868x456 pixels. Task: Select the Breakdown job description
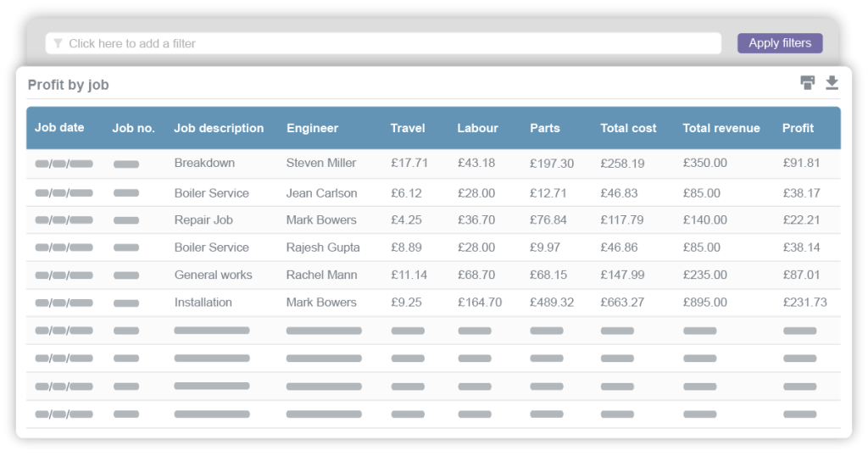point(204,164)
